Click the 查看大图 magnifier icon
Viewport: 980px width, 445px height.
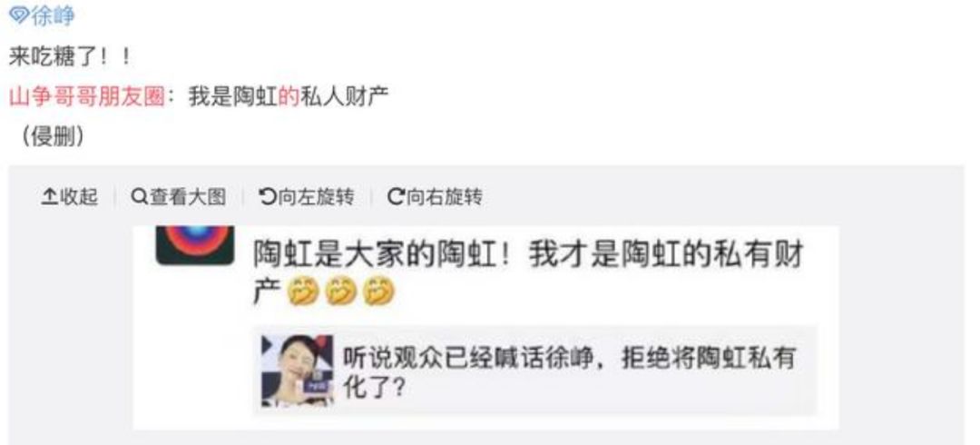pyautogui.click(x=139, y=197)
